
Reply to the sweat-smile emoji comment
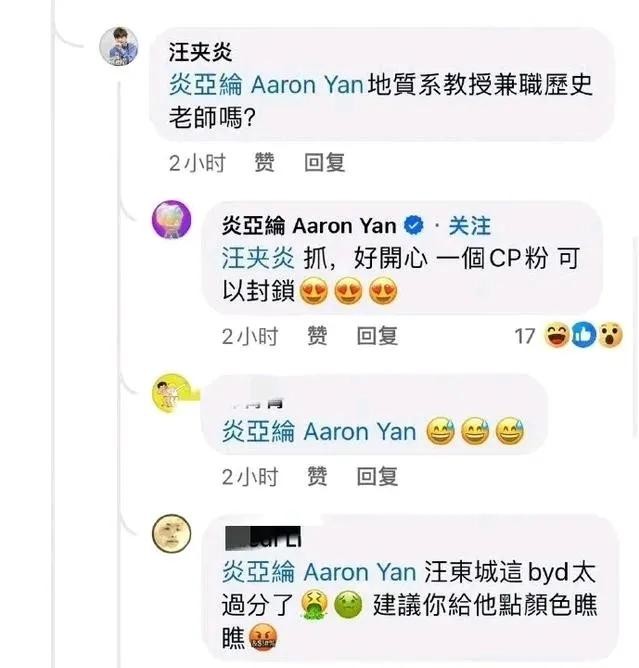pos(377,476)
